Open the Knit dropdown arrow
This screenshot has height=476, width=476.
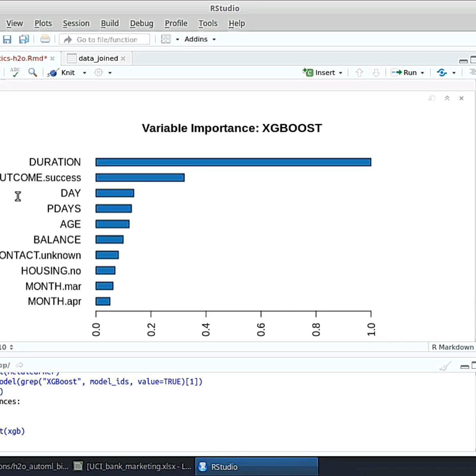(x=84, y=72)
